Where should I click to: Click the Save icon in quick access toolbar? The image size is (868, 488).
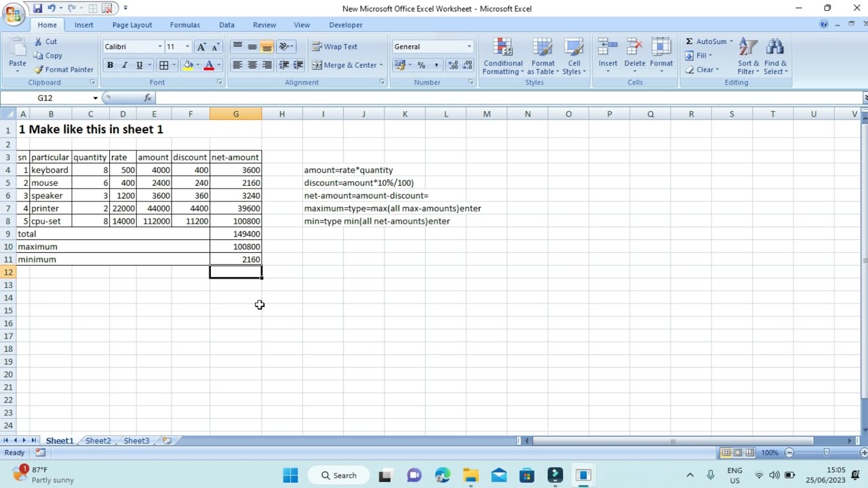(38, 8)
